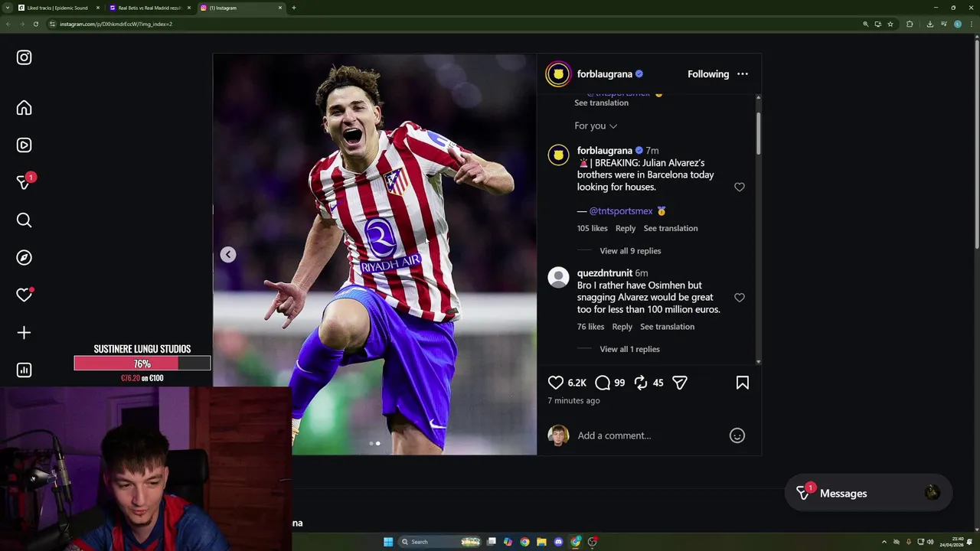Image resolution: width=980 pixels, height=551 pixels.
Task: Open a new browser tab
Action: (293, 8)
